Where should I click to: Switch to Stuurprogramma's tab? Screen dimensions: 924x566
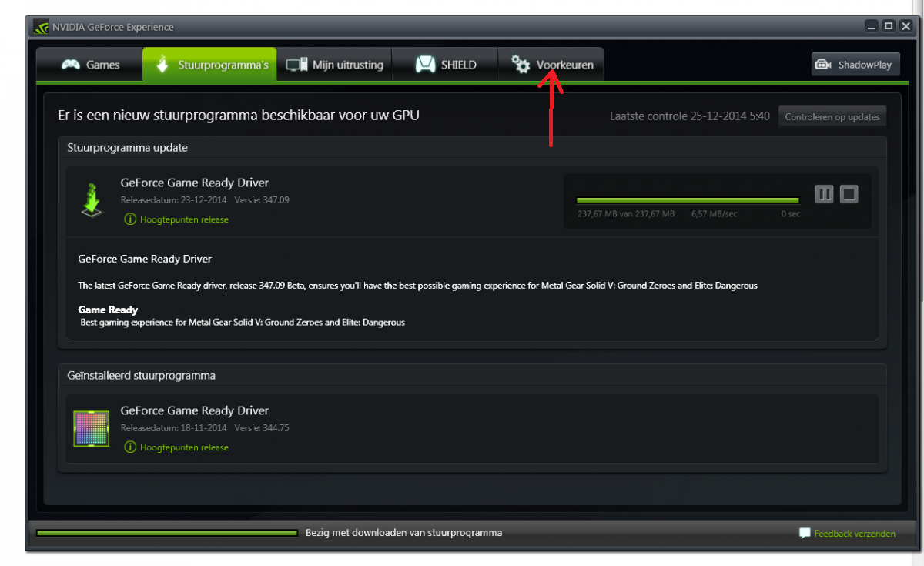point(210,65)
